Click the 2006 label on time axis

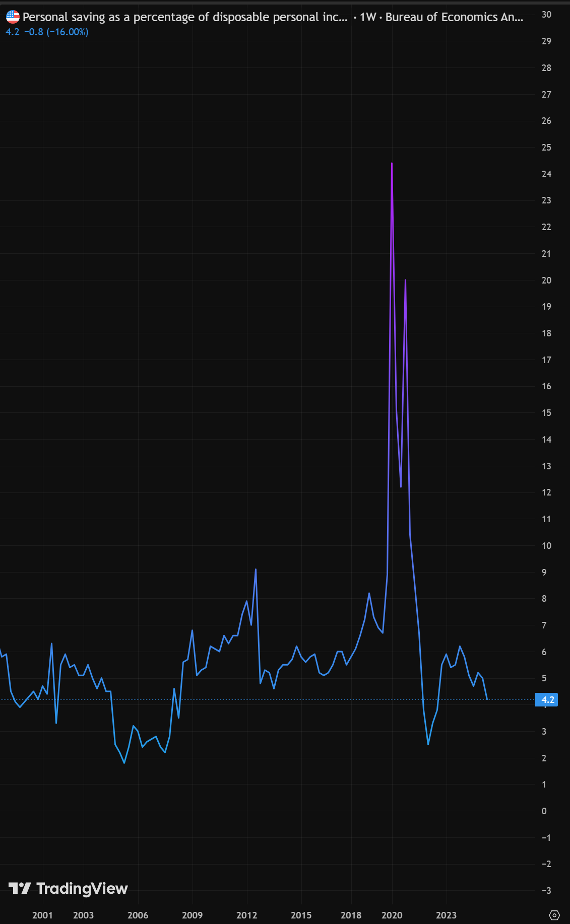138,915
